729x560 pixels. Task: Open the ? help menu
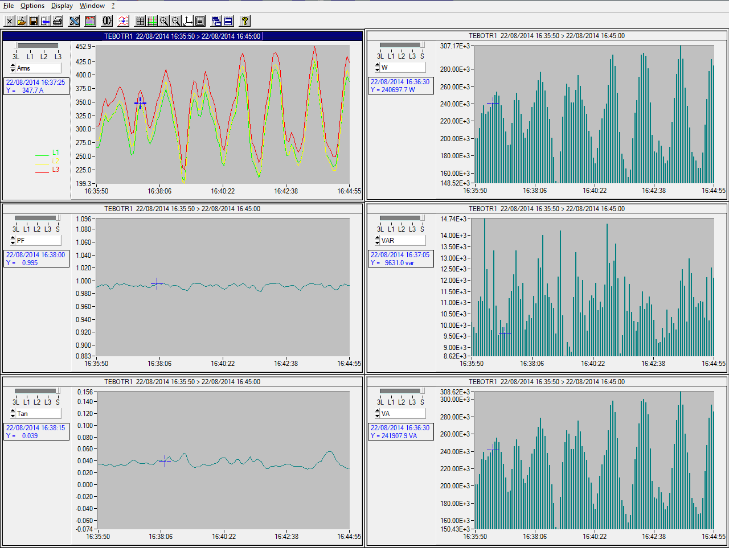point(113,6)
